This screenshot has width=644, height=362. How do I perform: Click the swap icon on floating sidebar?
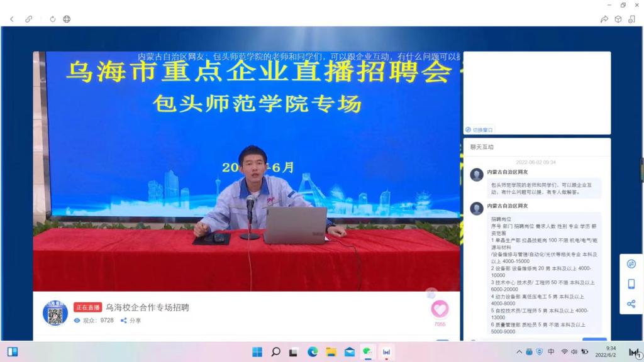pos(631,264)
